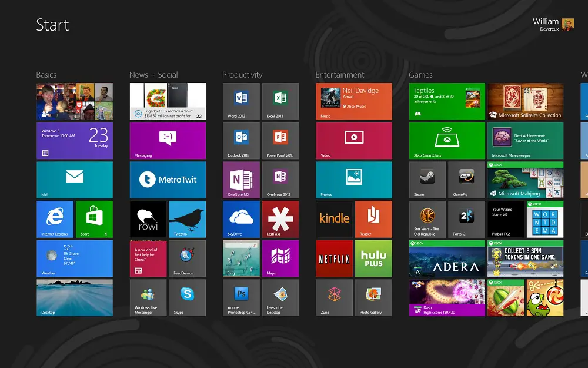Open the Wordament letter grid tile
Viewport: 588px width, 368px height.
[x=545, y=219]
